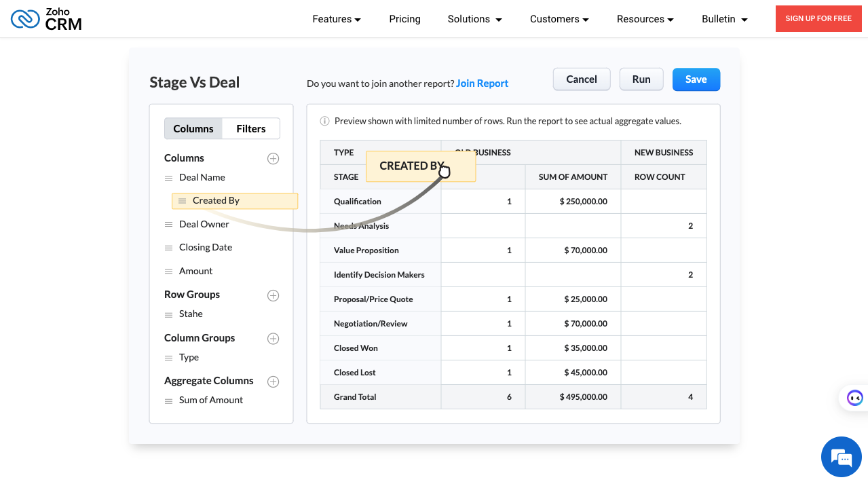Open the live chat bubble icon
This screenshot has width=868, height=484.
[x=842, y=457]
